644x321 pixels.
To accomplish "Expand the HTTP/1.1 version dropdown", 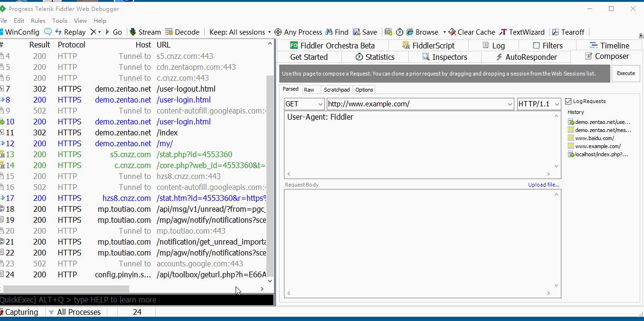I will (x=539, y=104).
